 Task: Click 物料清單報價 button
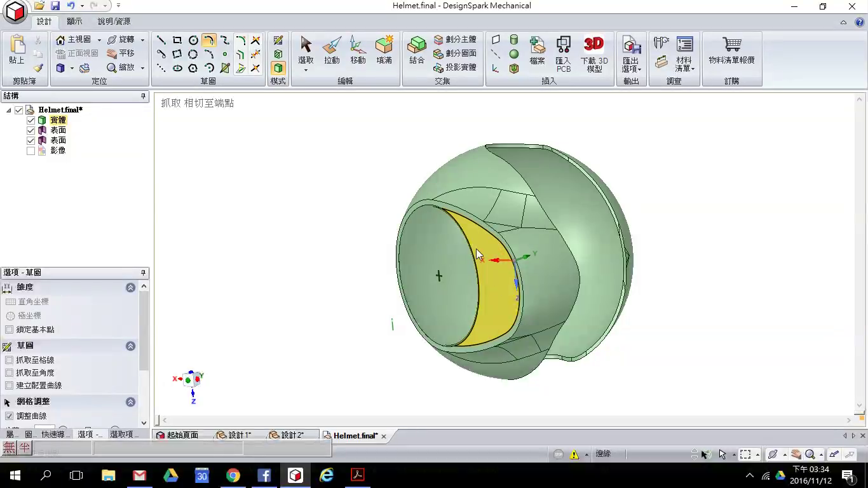click(731, 51)
